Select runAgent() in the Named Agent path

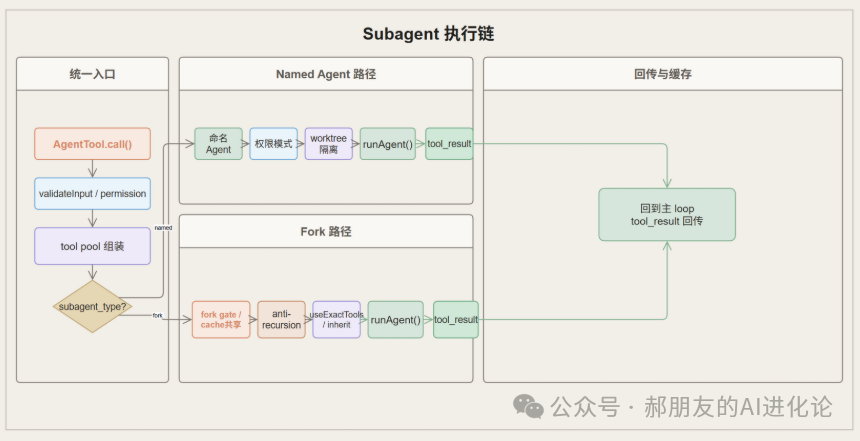point(388,144)
